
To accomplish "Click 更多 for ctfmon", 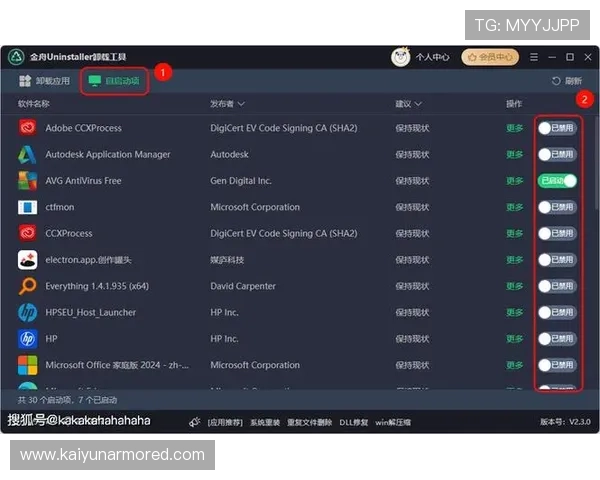I will point(514,207).
